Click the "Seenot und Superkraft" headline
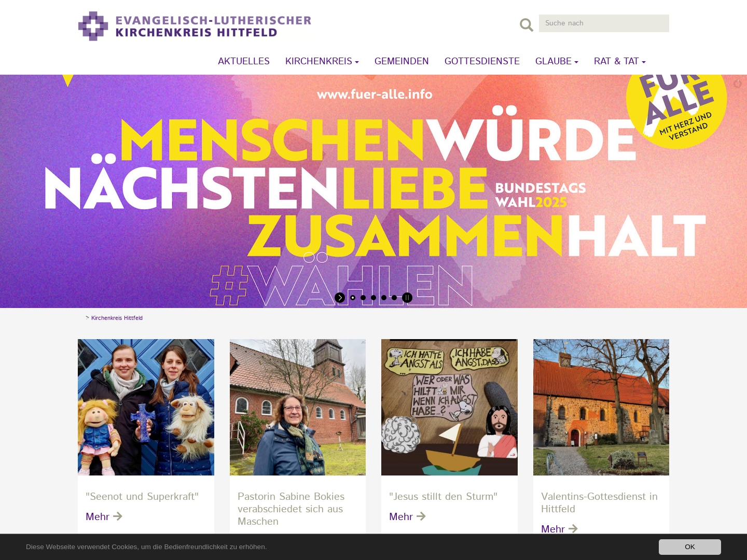The height and width of the screenshot is (560, 747). coord(142,496)
